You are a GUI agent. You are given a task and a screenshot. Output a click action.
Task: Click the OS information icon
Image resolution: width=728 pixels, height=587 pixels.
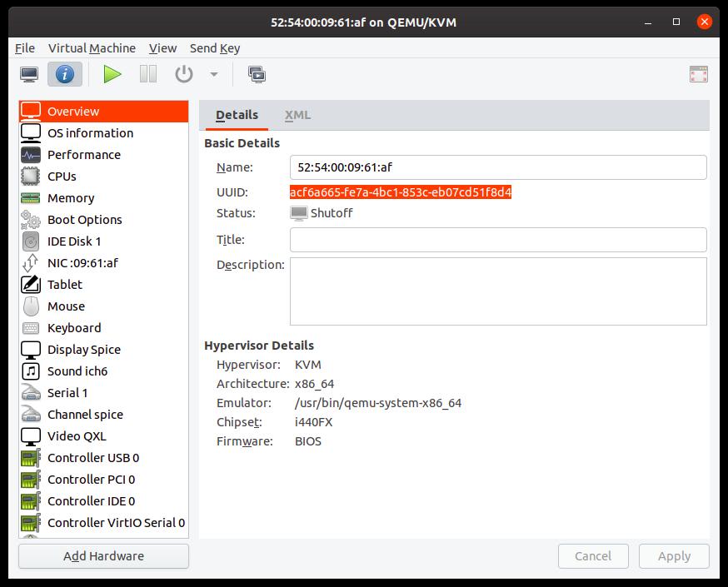point(31,133)
